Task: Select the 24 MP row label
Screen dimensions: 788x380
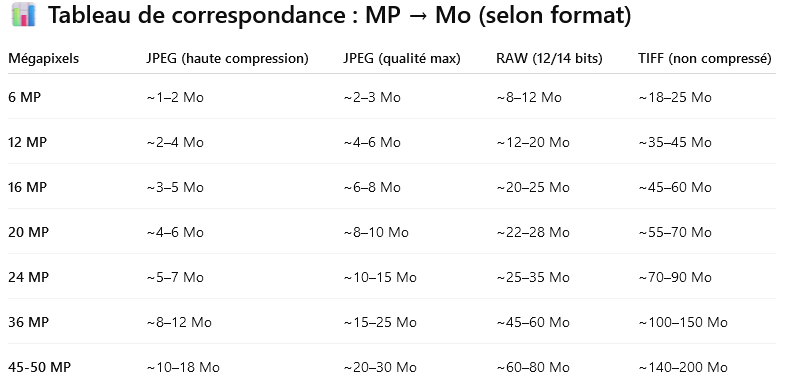Action: (x=28, y=277)
